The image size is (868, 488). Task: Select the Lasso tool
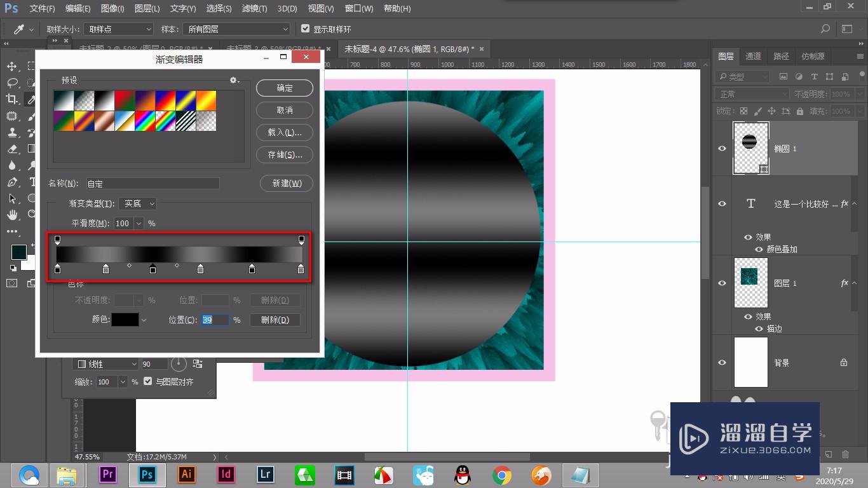pyautogui.click(x=12, y=83)
